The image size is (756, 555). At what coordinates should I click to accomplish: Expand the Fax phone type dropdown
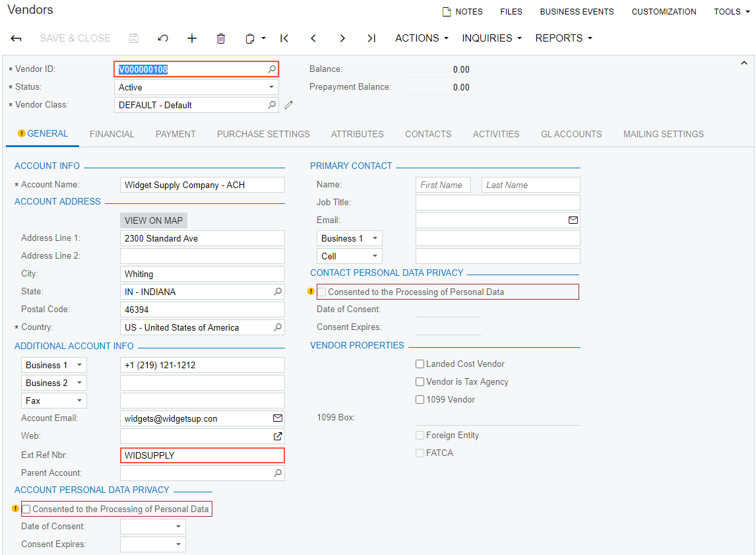(x=80, y=401)
